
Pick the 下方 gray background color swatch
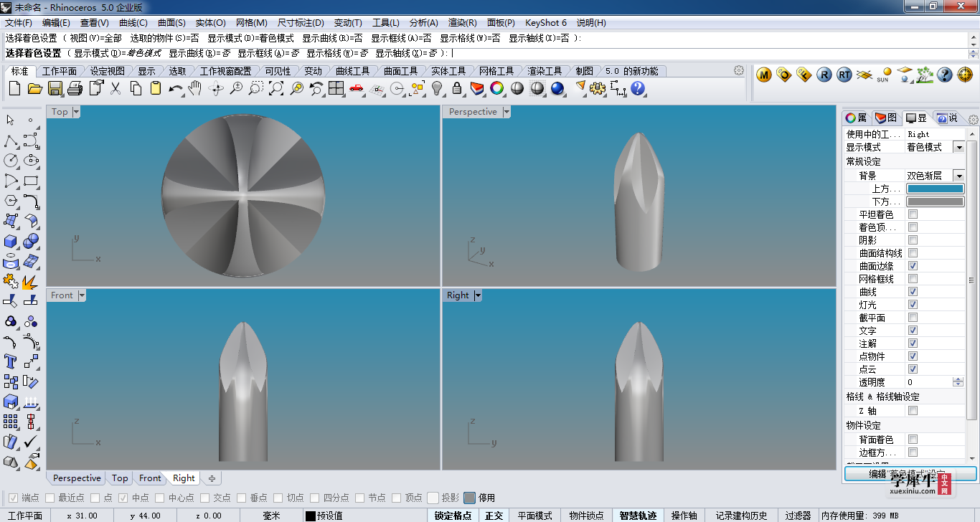(936, 201)
